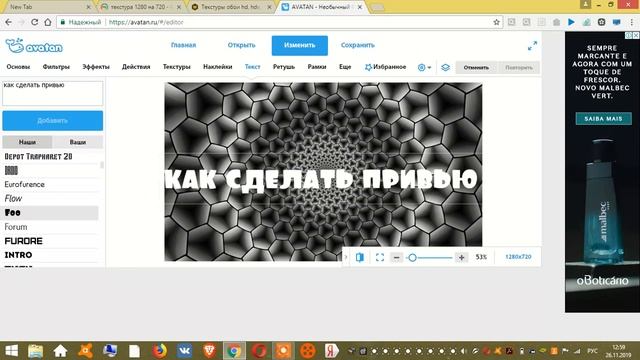Click the blue play extension icon
Viewport: 640px width, 360px height.
pyautogui.click(x=571, y=22)
